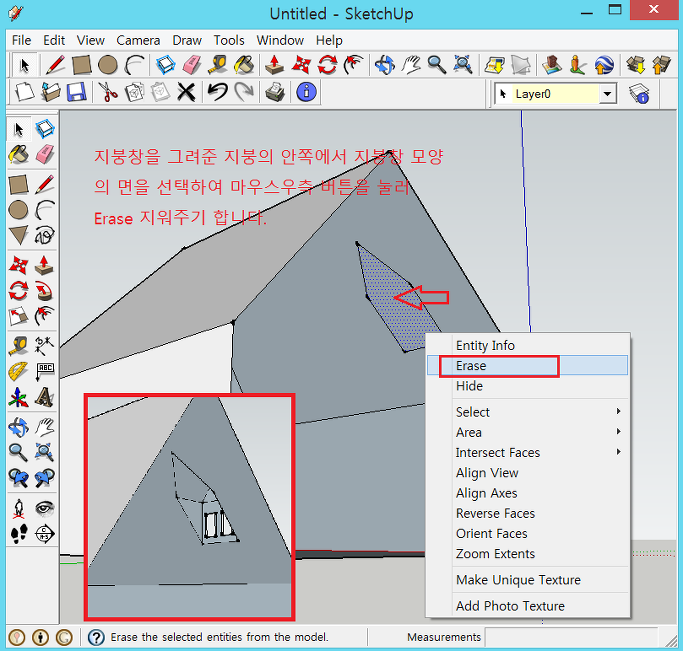Click the Measurements input box
Image resolution: width=683 pixels, height=651 pixels.
(x=570, y=637)
